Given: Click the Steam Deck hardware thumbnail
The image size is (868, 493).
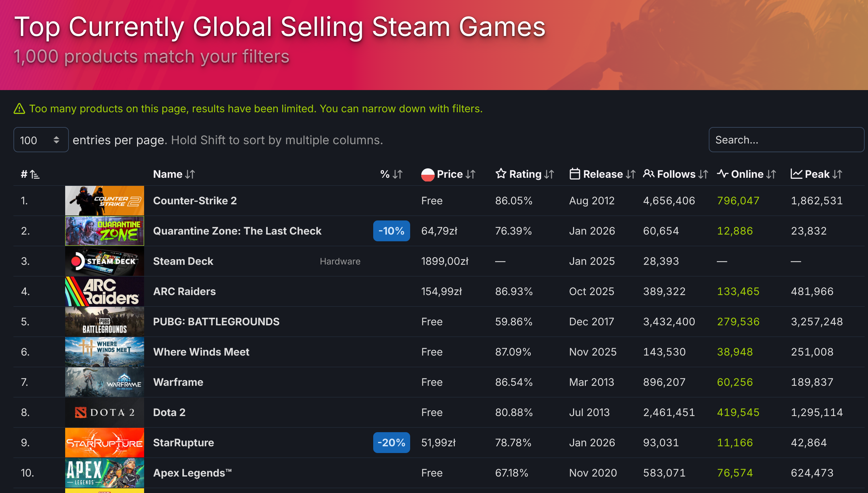Looking at the screenshot, I should (x=104, y=261).
